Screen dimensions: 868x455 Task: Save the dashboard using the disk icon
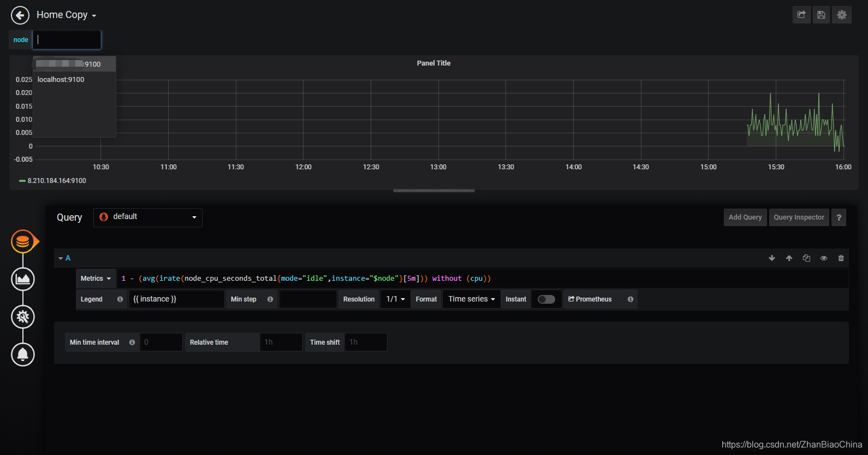click(x=821, y=15)
